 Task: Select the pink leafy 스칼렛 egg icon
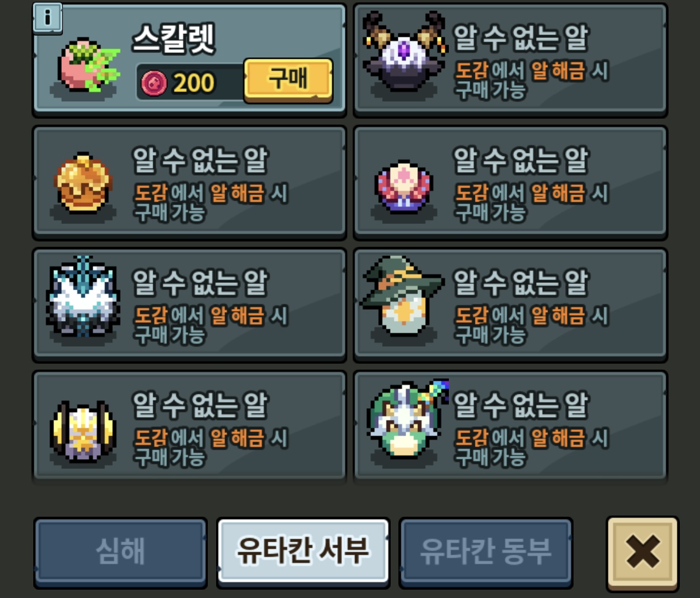click(88, 65)
